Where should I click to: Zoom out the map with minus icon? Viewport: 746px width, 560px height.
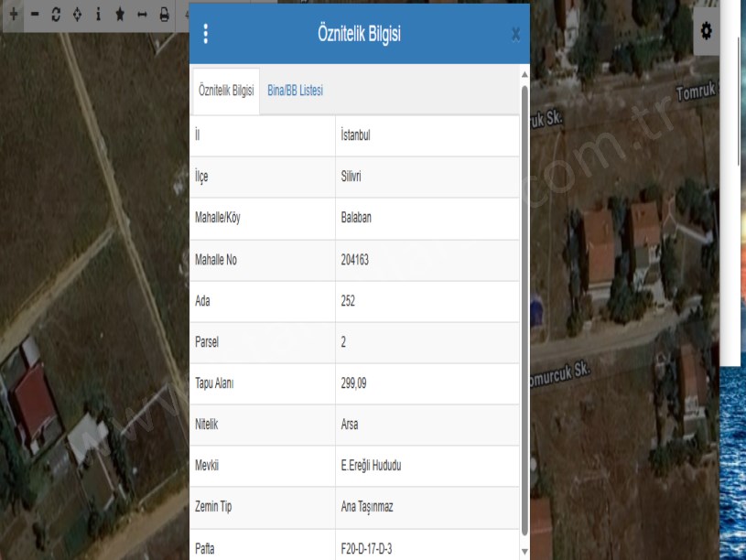[x=35, y=15]
